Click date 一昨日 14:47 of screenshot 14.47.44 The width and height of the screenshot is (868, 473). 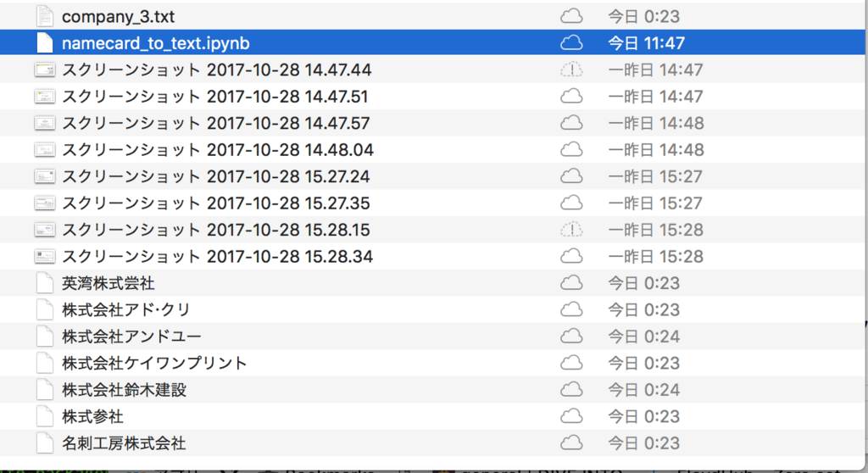655,70
